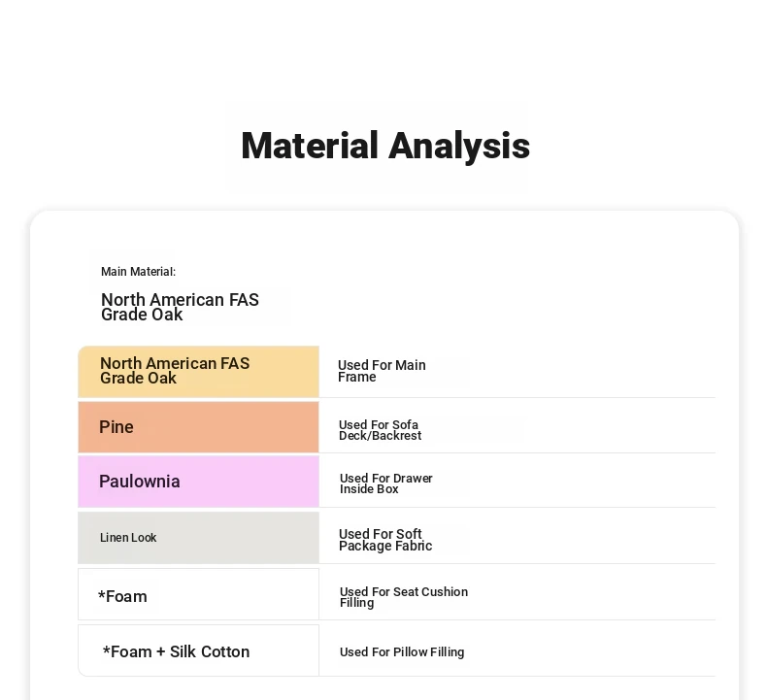Click the North American FAS Grade Oak main text
Image resolution: width=767 pixels, height=700 pixels.
180,307
